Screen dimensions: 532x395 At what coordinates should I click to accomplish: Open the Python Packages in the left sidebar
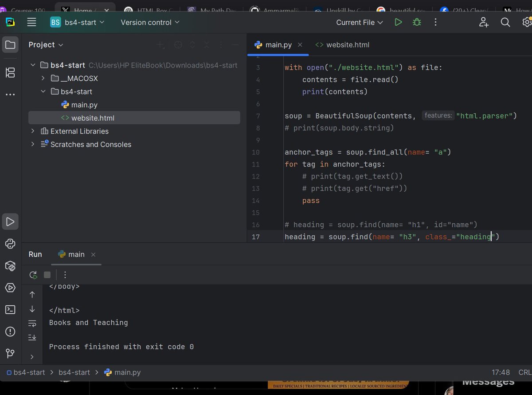10,266
